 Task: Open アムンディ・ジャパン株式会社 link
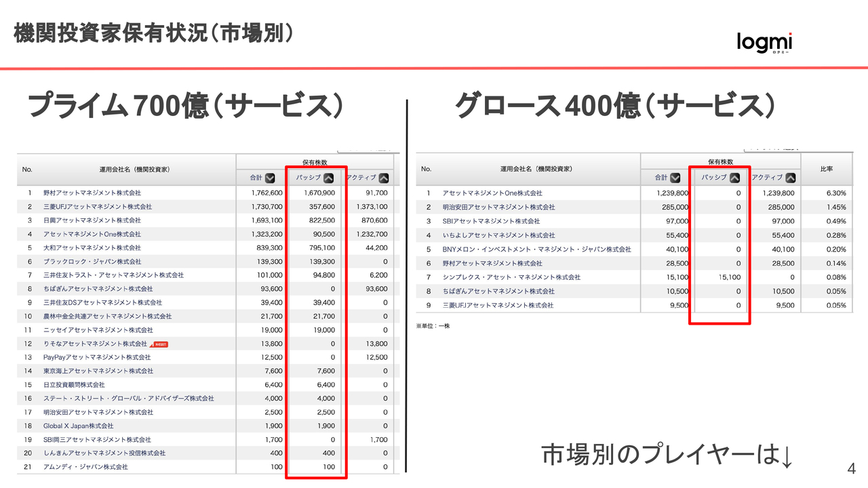pos(85,467)
